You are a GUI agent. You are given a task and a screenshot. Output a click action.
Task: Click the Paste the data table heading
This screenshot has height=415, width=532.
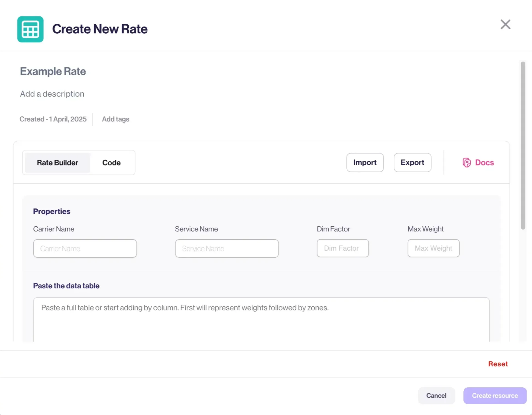coord(66,286)
